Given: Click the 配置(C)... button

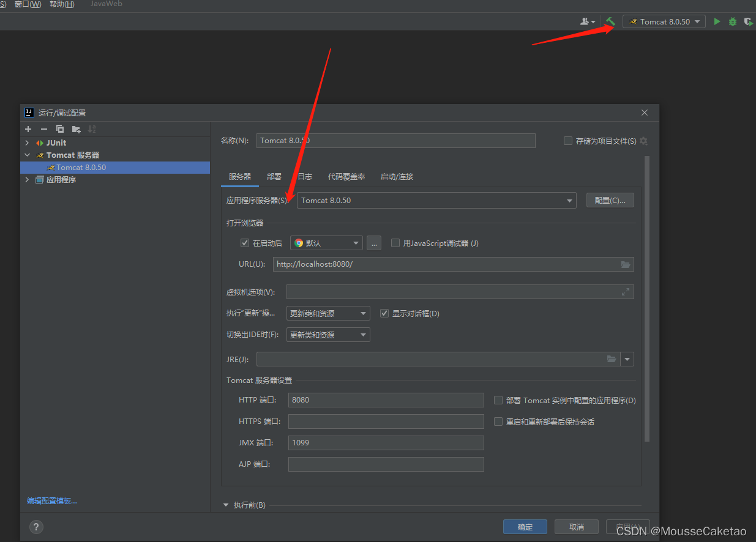Looking at the screenshot, I should tap(610, 200).
